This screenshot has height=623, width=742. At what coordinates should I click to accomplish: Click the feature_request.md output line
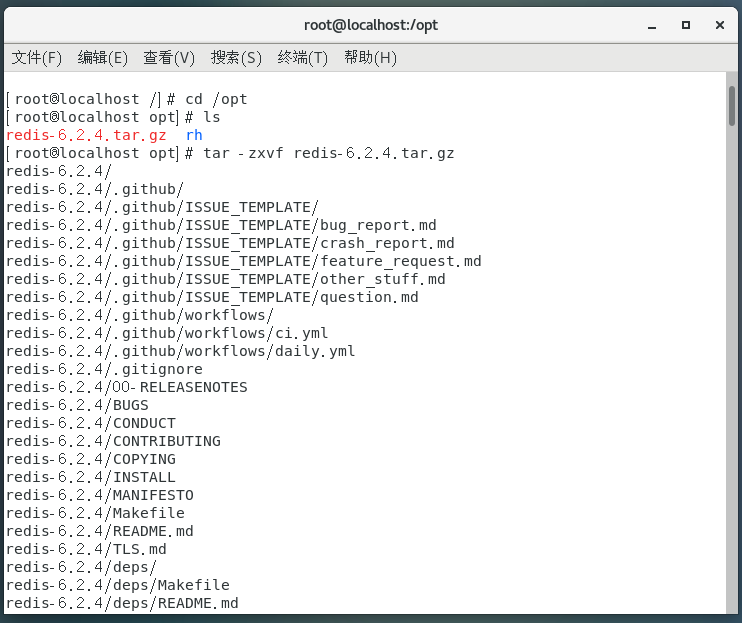click(244, 261)
